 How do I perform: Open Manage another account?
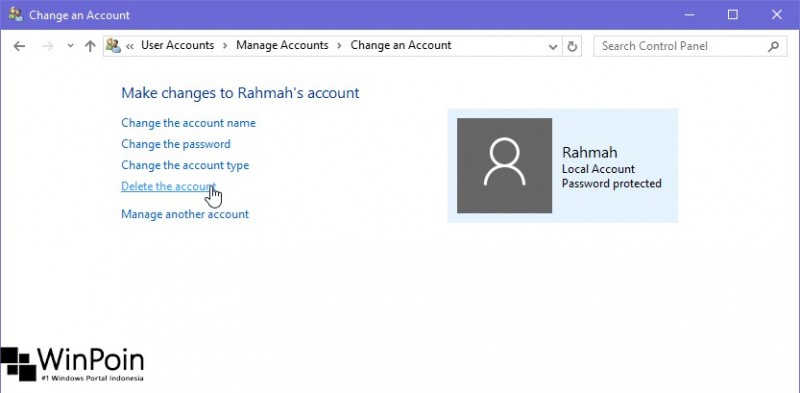(x=185, y=214)
